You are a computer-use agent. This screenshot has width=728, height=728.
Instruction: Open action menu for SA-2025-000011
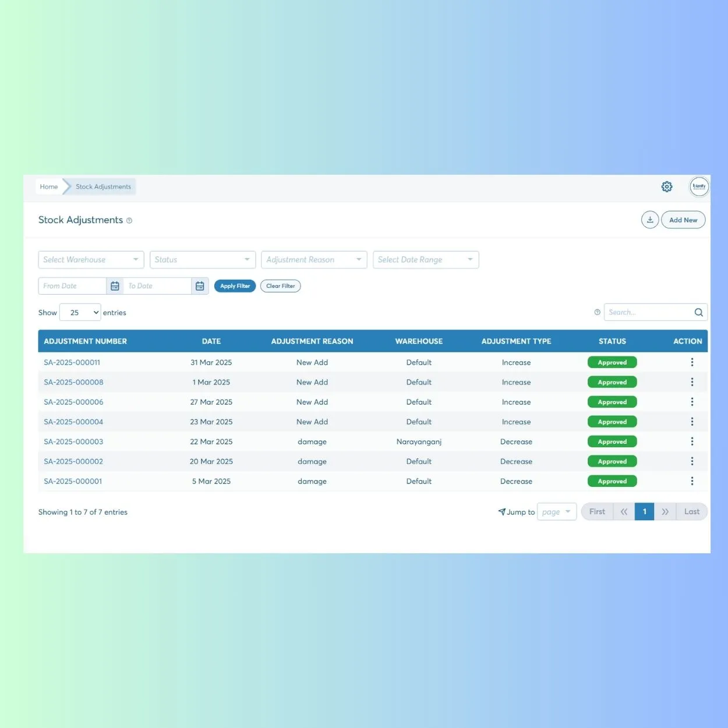click(692, 362)
